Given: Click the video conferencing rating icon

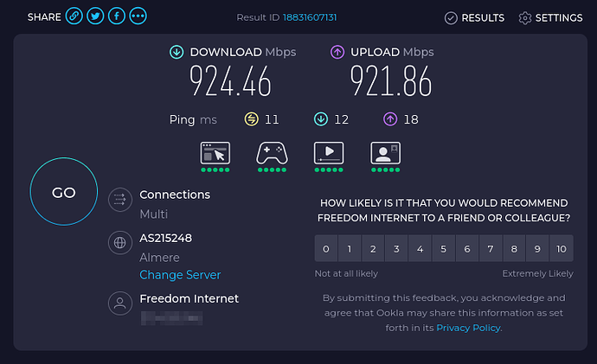Looking at the screenshot, I should pyautogui.click(x=385, y=153).
